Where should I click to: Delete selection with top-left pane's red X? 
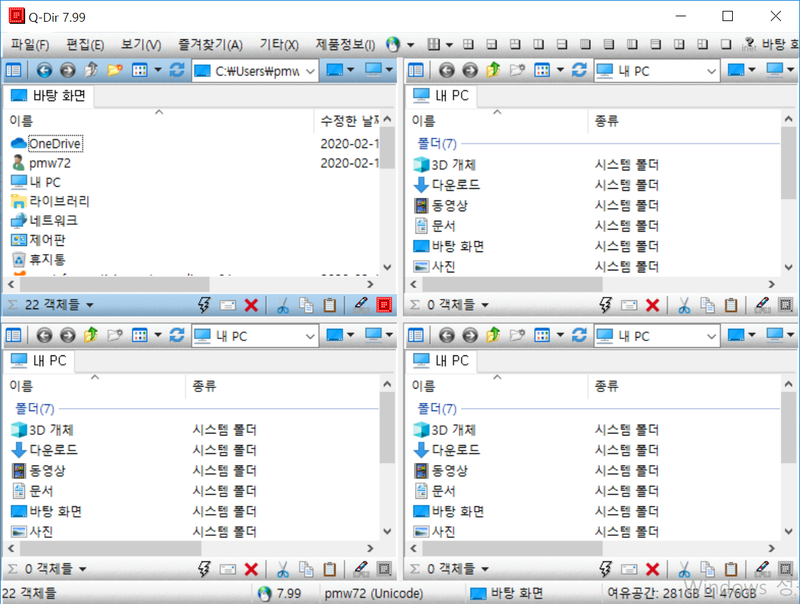click(251, 305)
